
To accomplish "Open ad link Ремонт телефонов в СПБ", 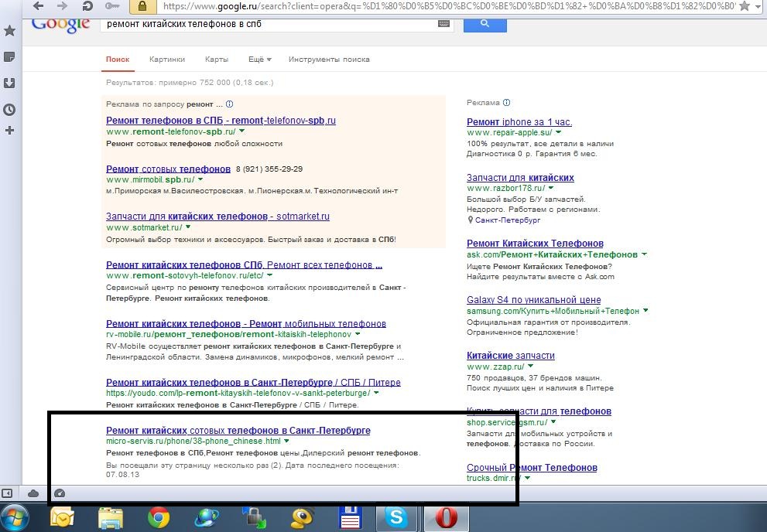I will (x=221, y=120).
